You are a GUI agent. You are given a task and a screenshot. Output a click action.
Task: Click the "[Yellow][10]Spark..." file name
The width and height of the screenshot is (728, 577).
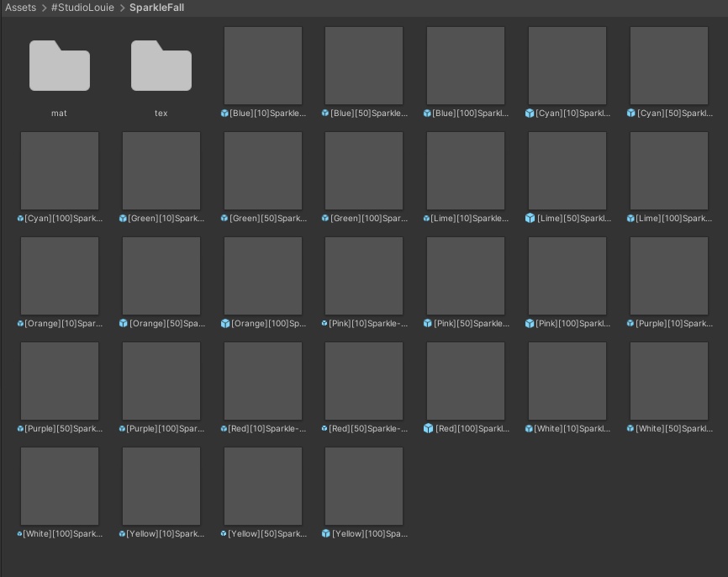pos(166,534)
